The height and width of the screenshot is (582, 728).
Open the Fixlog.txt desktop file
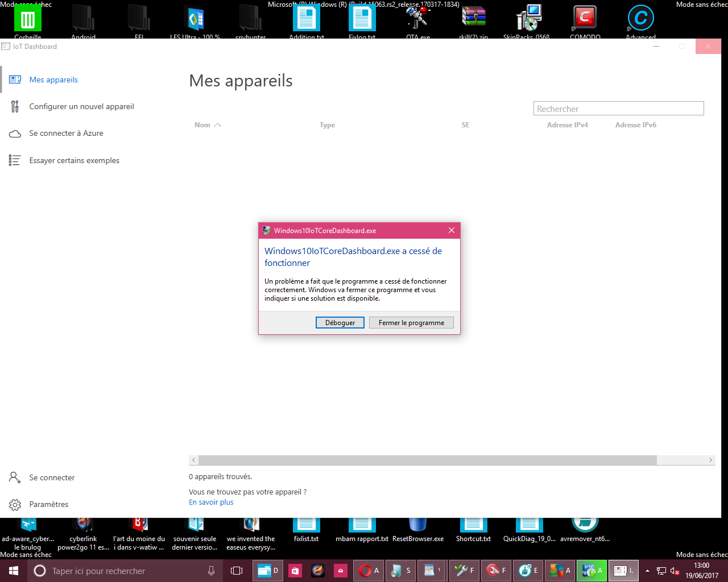tap(362, 21)
